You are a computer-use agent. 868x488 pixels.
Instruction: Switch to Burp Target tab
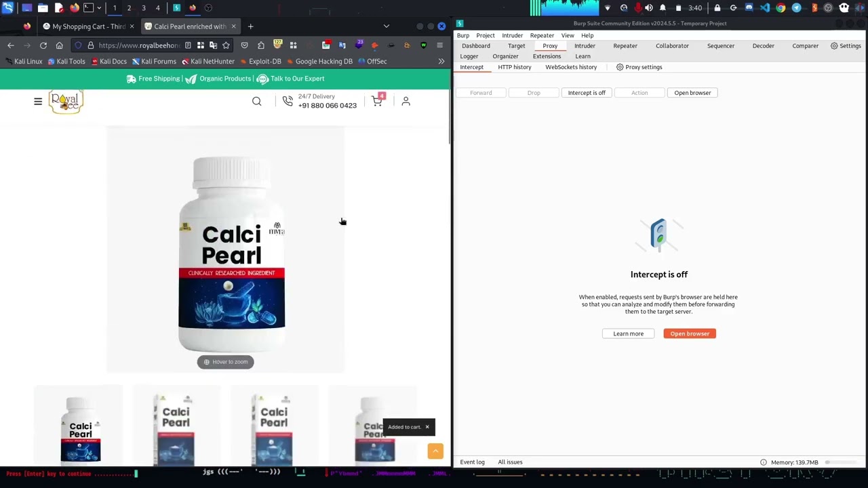point(517,46)
